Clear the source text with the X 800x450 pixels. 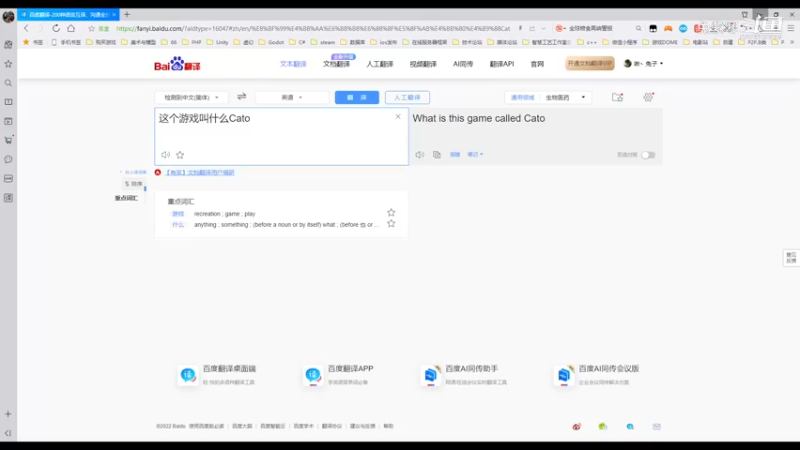tap(398, 117)
